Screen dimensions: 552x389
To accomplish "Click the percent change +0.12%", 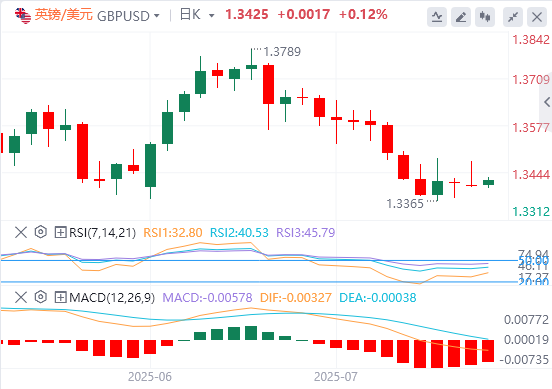I will 363,14.
